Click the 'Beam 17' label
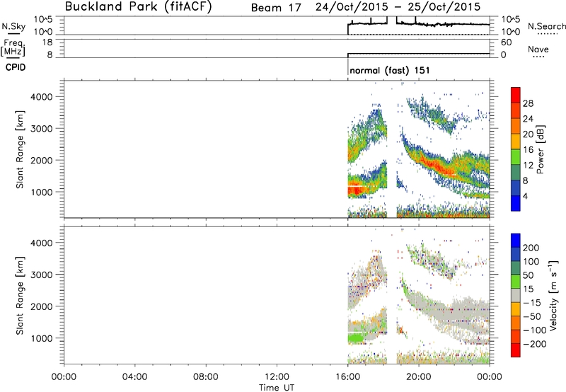 pos(276,8)
